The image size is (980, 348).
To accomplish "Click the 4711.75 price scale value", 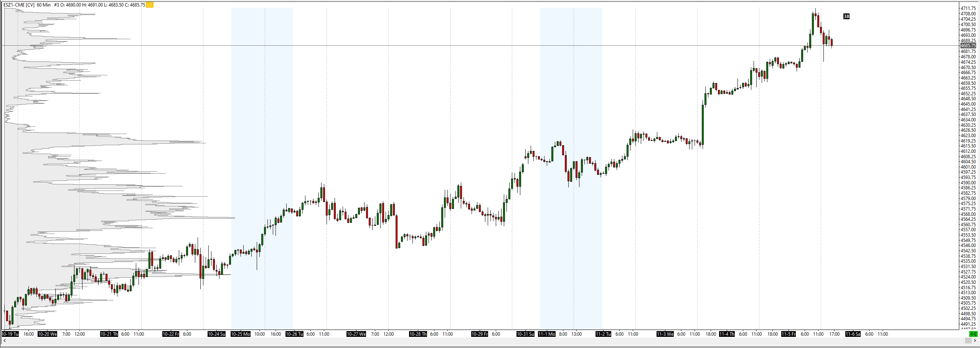I will point(968,8).
